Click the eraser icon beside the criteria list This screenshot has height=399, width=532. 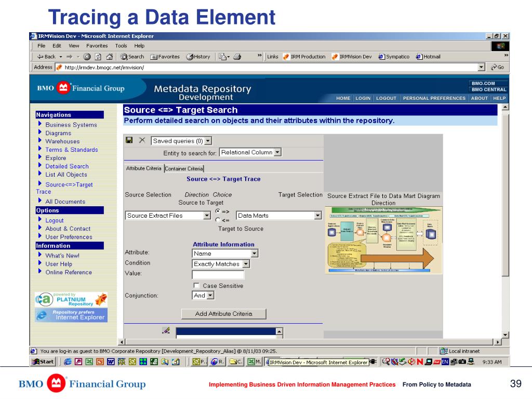coord(166,330)
